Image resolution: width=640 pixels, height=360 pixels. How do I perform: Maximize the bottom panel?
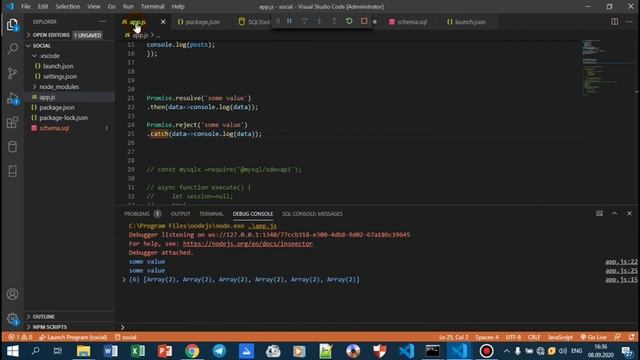(x=614, y=213)
